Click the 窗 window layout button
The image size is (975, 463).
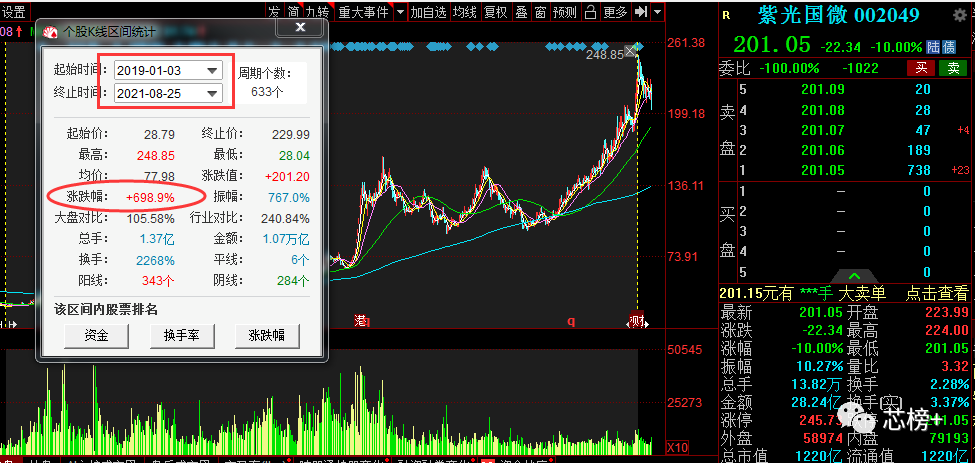pyautogui.click(x=540, y=11)
